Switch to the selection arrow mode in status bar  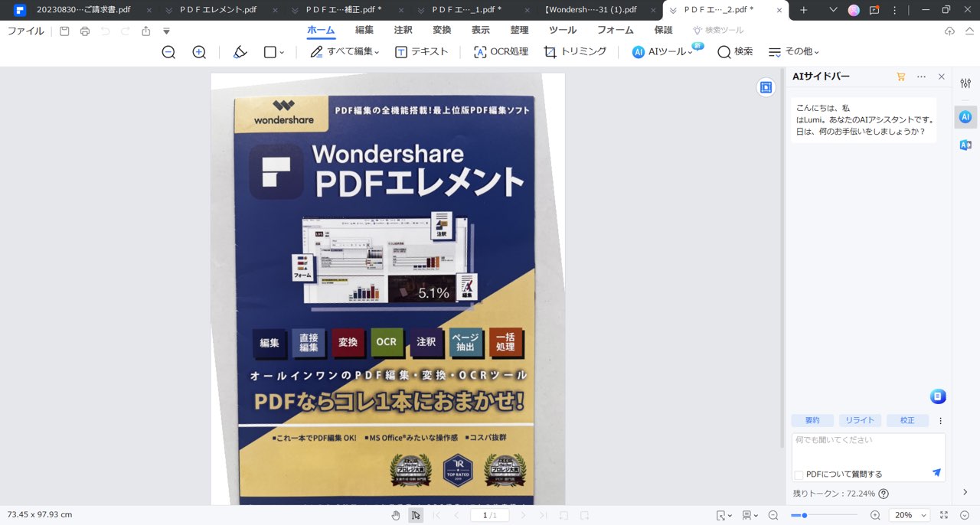416,515
